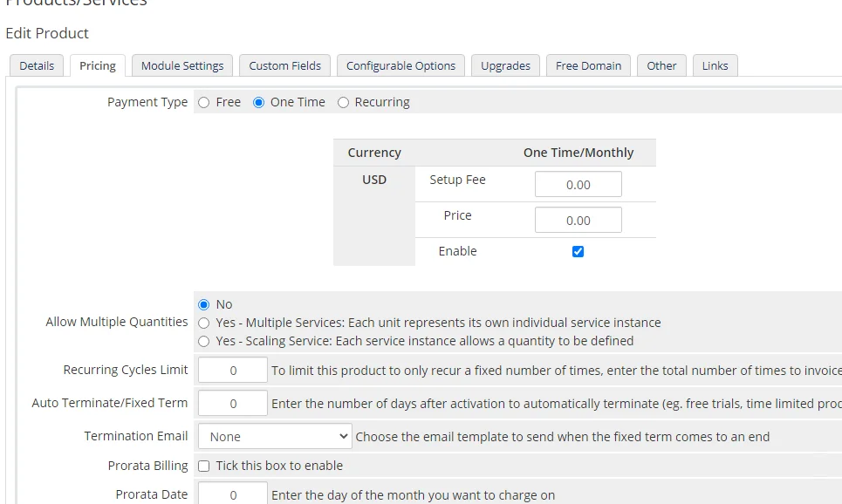Select the One Time payment type
Screen dimensions: 842x504
tap(259, 102)
